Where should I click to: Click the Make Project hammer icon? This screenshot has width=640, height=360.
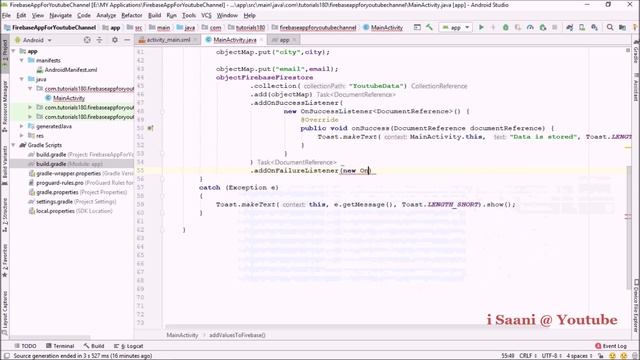tap(429, 27)
